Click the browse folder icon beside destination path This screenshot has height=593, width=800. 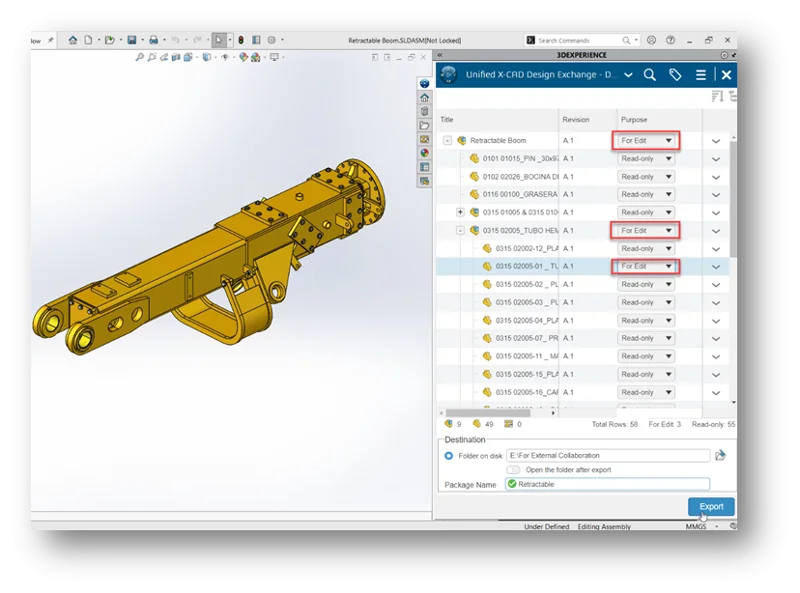(720, 455)
